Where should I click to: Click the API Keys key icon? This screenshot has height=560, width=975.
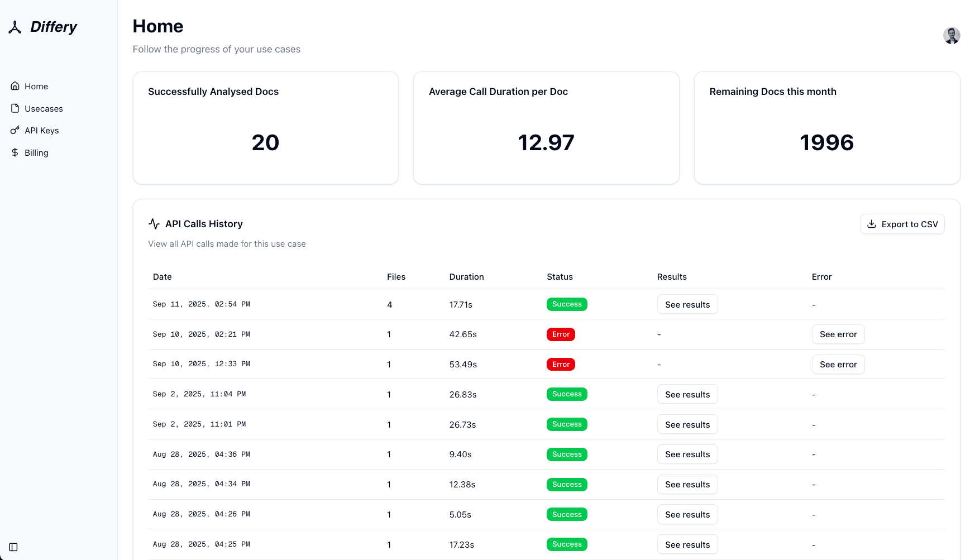(15, 131)
